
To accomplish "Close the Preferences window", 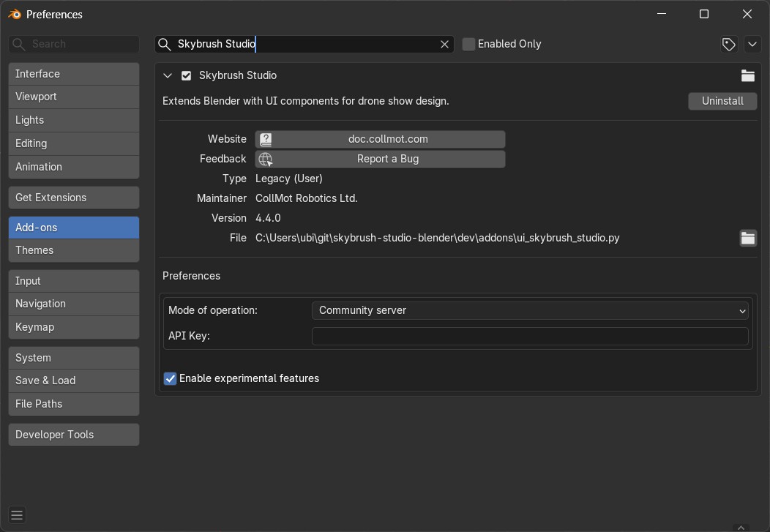I will [x=747, y=14].
